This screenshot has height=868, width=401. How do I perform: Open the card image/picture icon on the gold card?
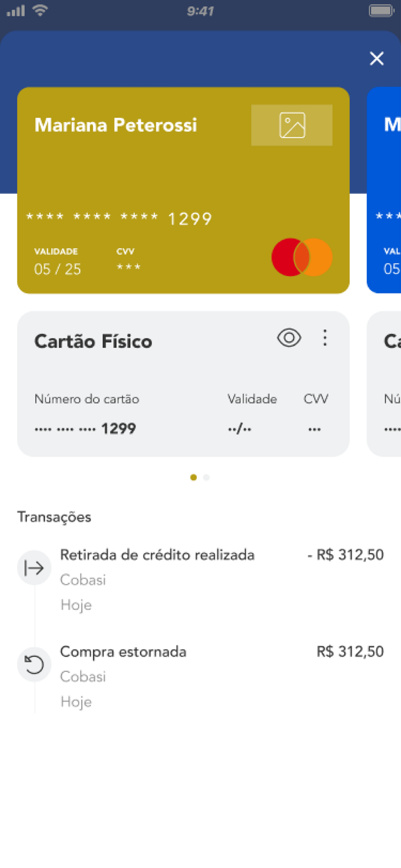pyautogui.click(x=292, y=125)
